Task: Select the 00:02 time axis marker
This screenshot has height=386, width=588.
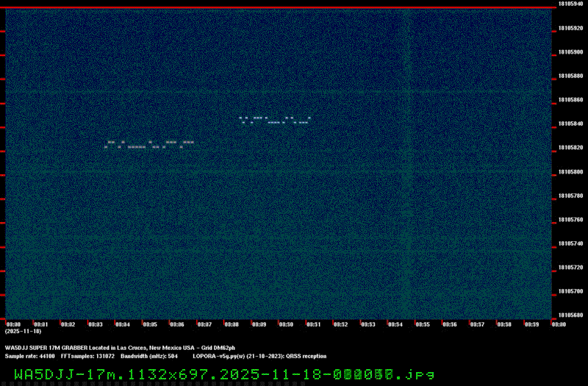Action: point(68,324)
